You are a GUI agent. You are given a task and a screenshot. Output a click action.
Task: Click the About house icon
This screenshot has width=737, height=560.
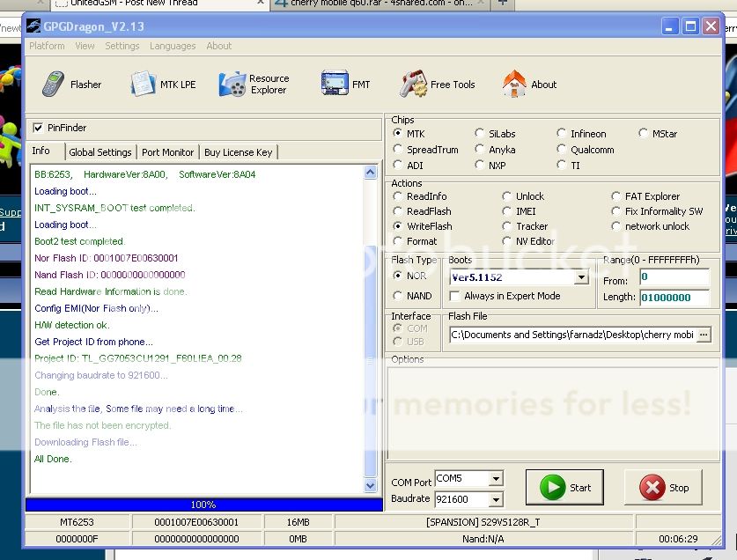514,85
